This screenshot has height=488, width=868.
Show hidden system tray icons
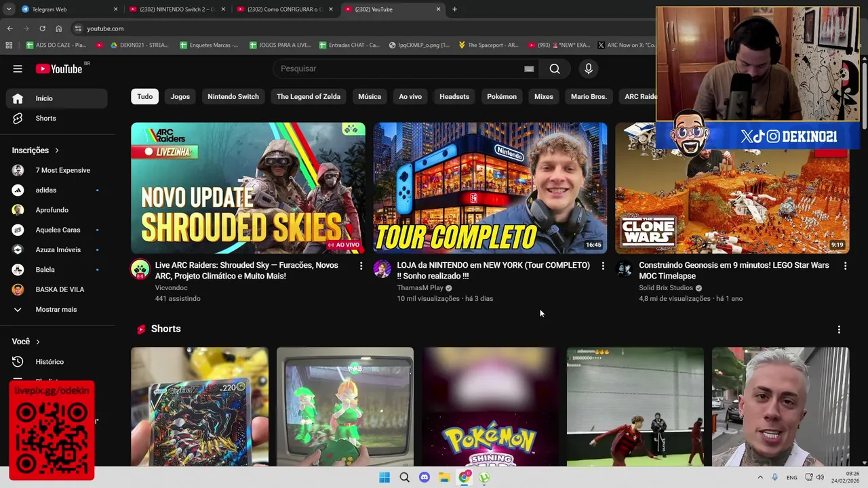pyautogui.click(x=759, y=477)
